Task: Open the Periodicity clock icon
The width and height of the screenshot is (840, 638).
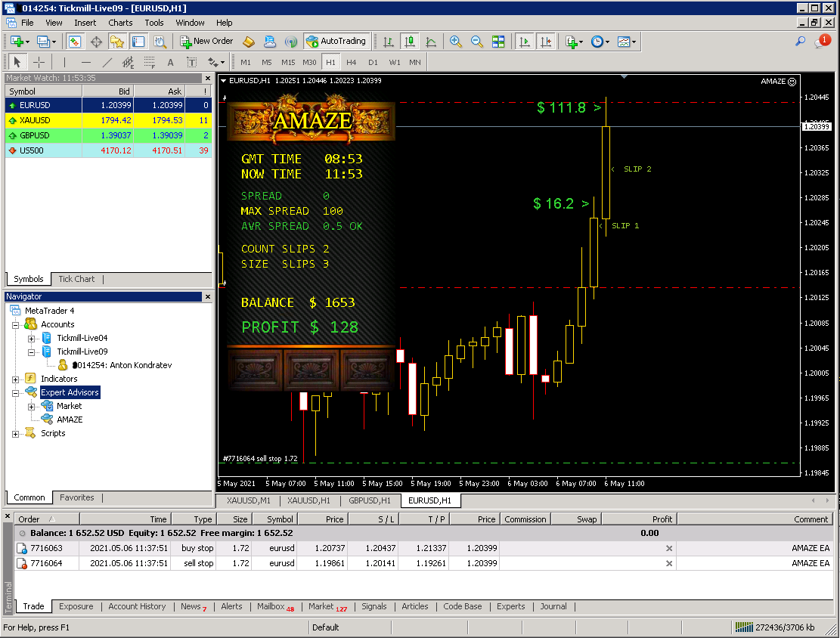Action: pyautogui.click(x=597, y=42)
